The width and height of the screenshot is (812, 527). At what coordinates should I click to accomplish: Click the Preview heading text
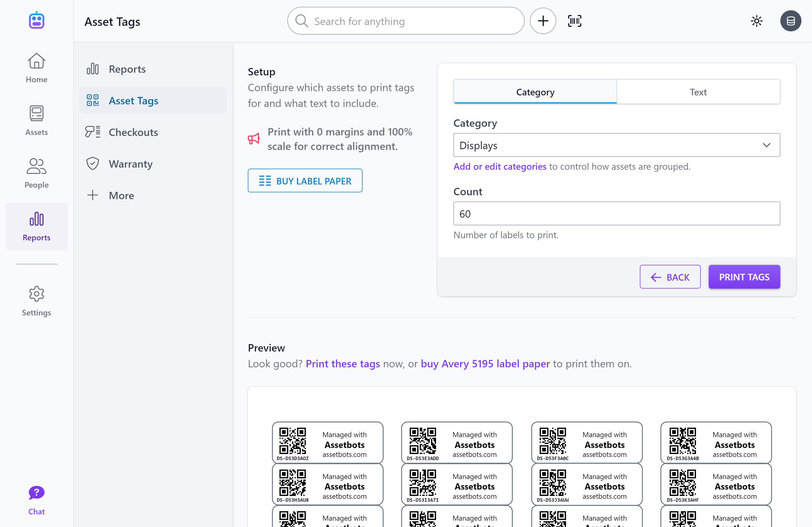pos(266,348)
